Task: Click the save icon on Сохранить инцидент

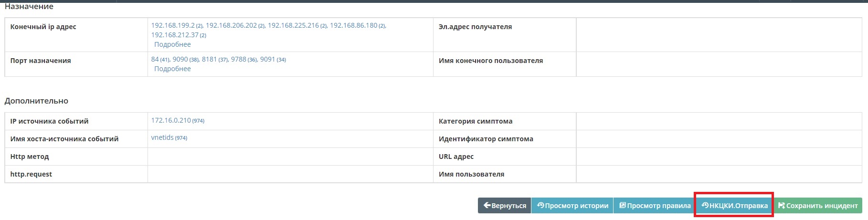Action: tap(782, 206)
